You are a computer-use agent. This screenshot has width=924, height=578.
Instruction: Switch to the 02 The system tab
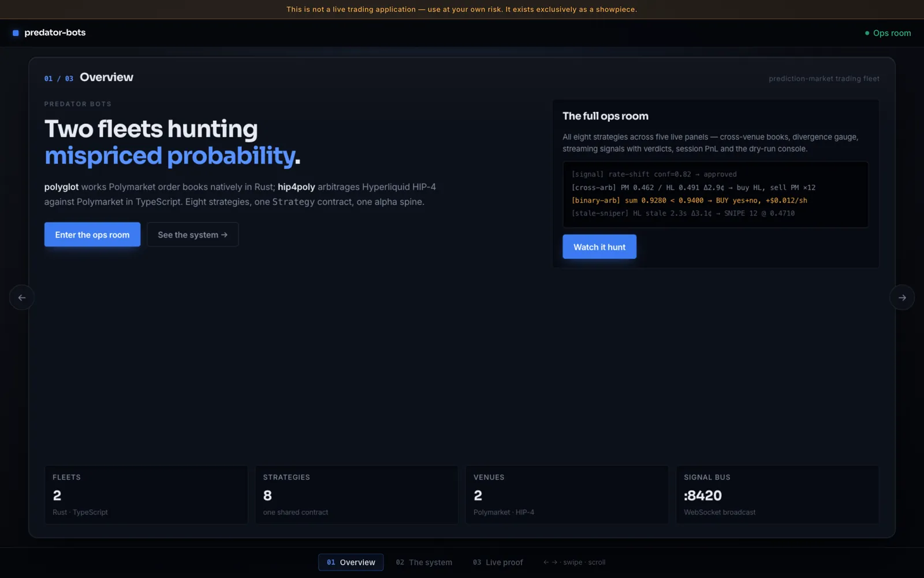click(424, 562)
